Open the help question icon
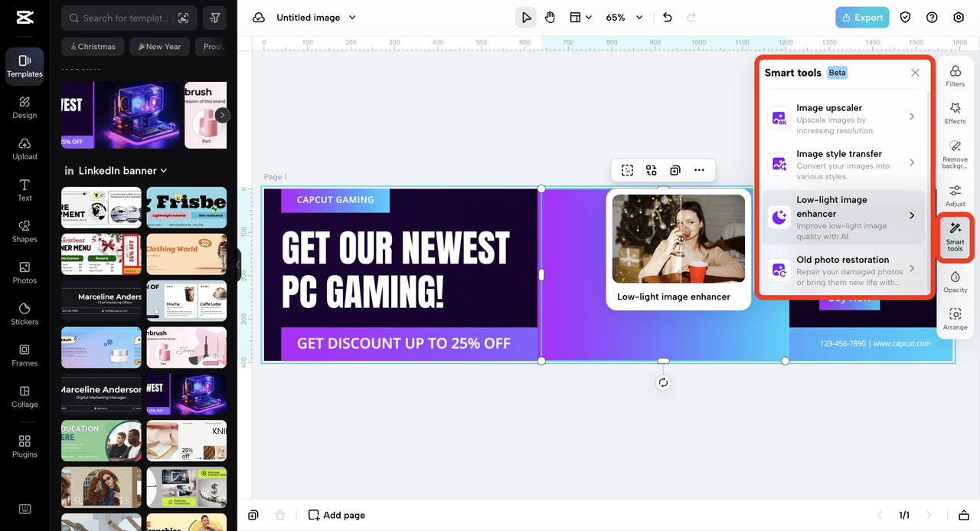980x531 pixels. pos(932,18)
